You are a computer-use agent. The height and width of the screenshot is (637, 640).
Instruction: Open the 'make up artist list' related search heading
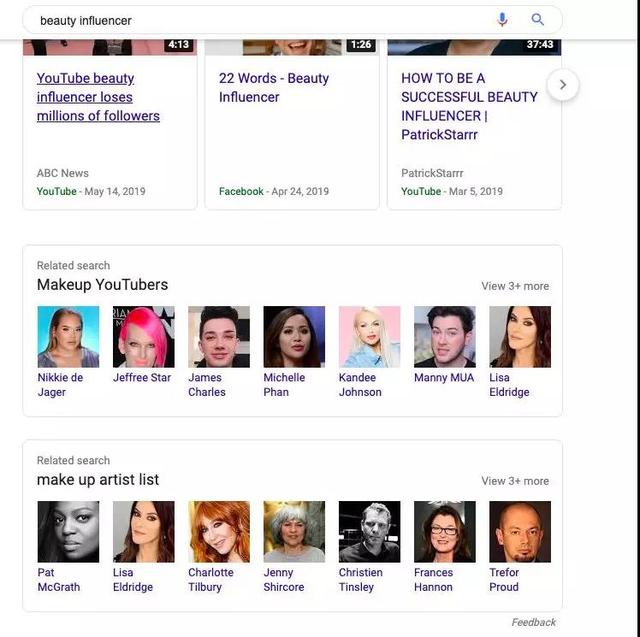point(98,479)
